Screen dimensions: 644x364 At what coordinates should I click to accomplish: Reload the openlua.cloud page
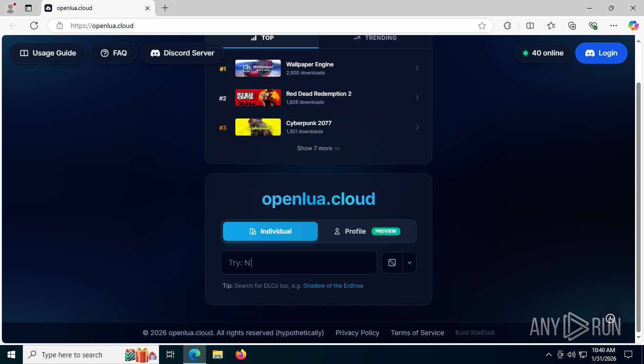[34, 26]
